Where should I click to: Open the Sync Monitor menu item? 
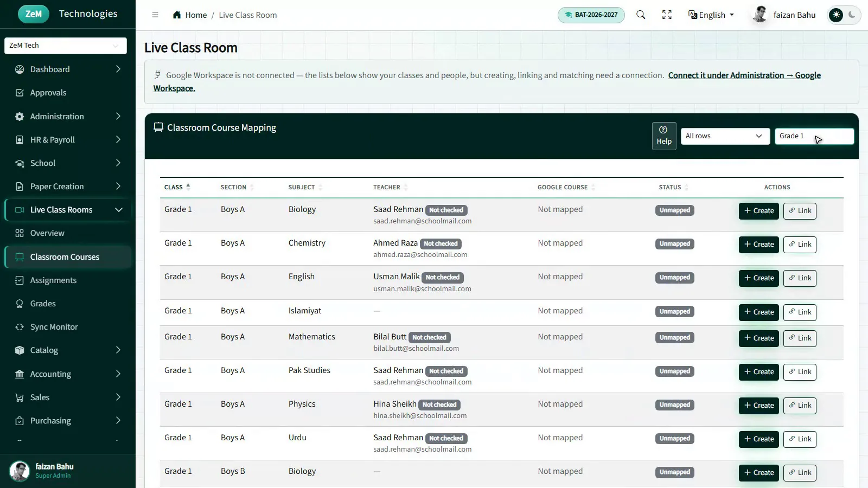pyautogui.click(x=68, y=327)
